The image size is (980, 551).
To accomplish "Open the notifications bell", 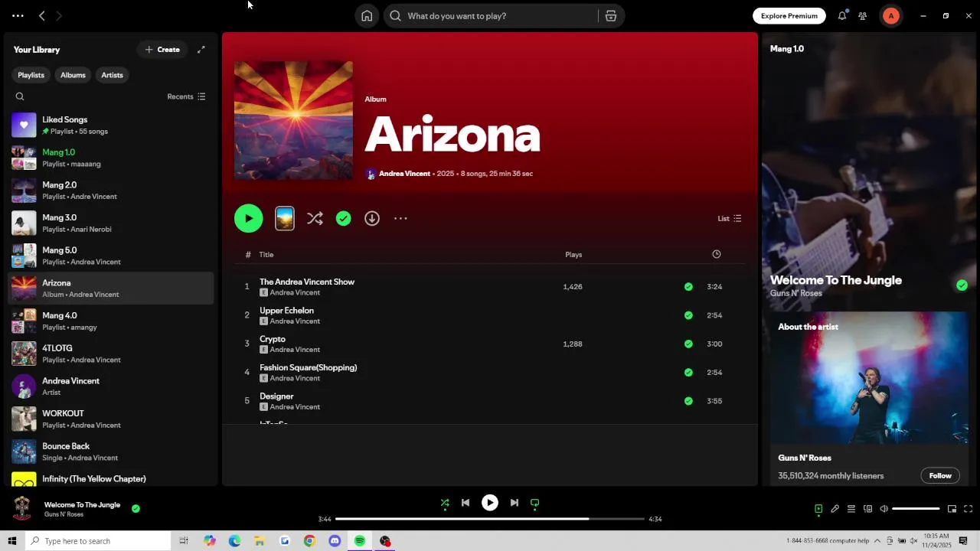I will click(x=842, y=16).
